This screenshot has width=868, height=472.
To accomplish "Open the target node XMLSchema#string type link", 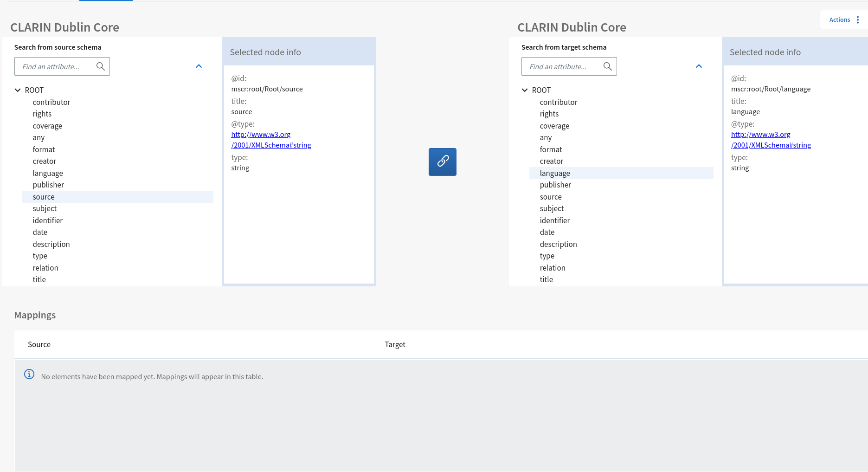I will coord(771,140).
